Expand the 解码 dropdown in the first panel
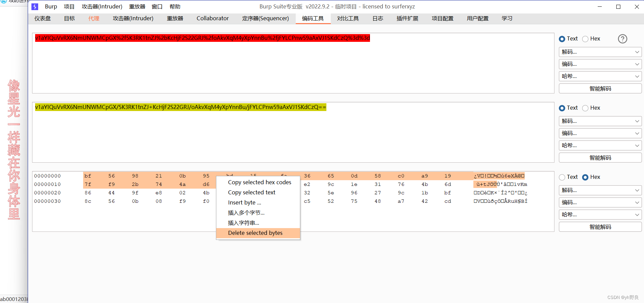 pyautogui.click(x=600, y=52)
